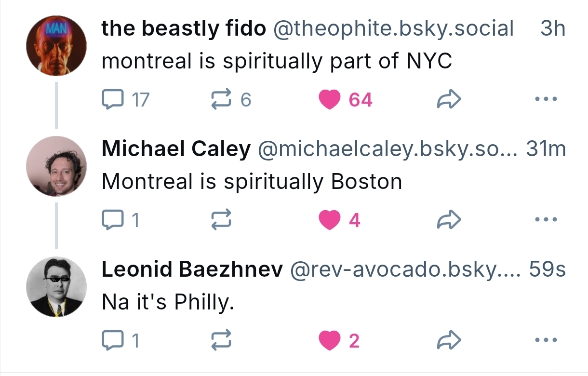Repost Leonid Baezhnev's reply
The height and width of the screenshot is (376, 588).
point(222,341)
